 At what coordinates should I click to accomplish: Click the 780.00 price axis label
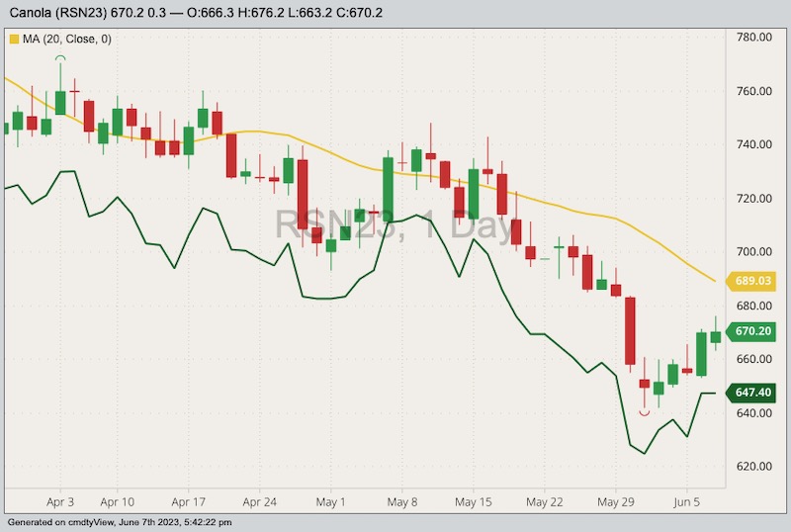(753, 38)
